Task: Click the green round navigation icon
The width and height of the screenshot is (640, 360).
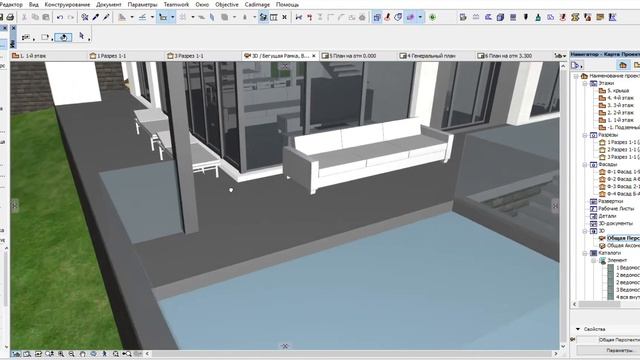Action: point(432,17)
